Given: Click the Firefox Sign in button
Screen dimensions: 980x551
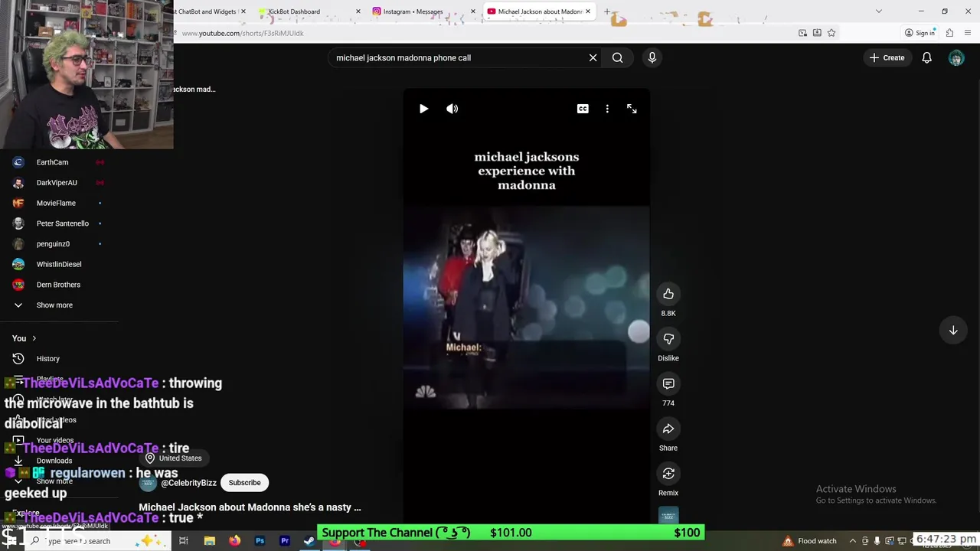Looking at the screenshot, I should pyautogui.click(x=920, y=33).
